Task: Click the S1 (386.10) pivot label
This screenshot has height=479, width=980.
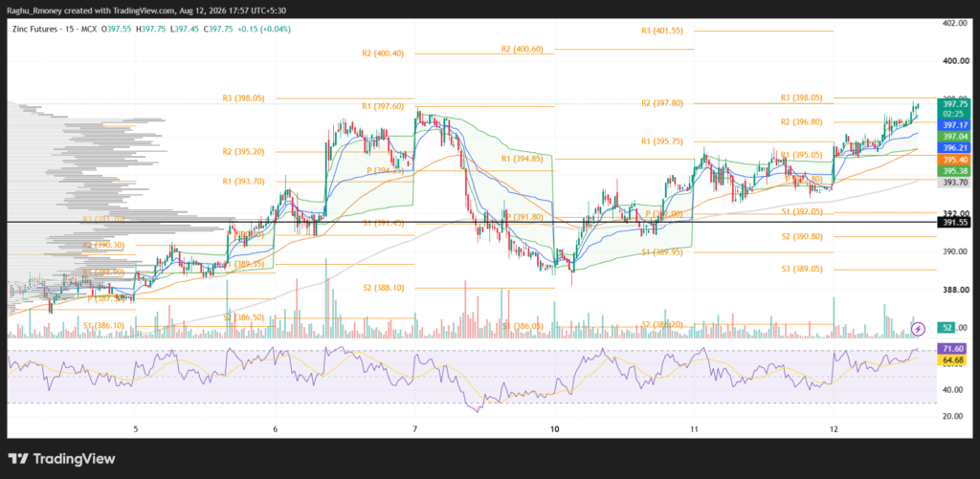Action: (104, 326)
